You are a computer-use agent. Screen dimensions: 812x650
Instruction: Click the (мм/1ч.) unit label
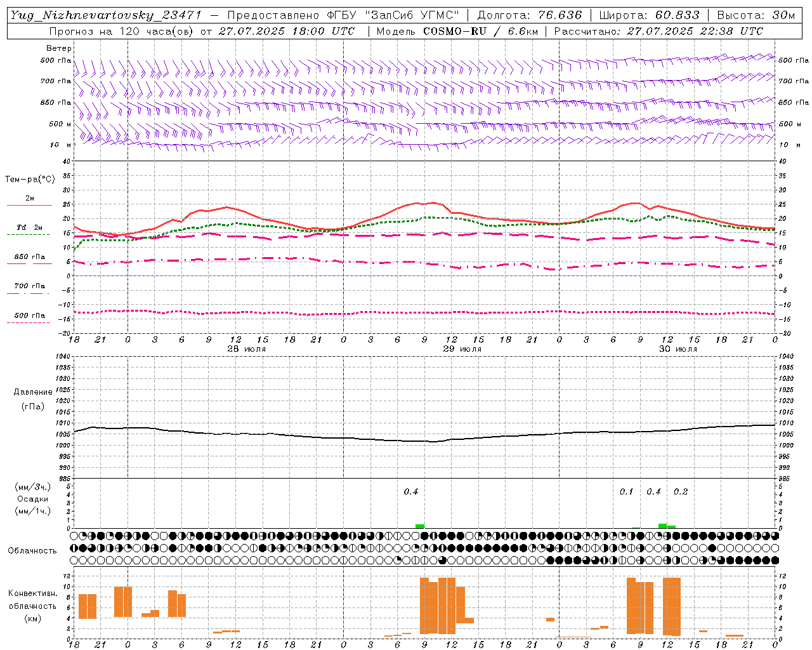coord(33,511)
